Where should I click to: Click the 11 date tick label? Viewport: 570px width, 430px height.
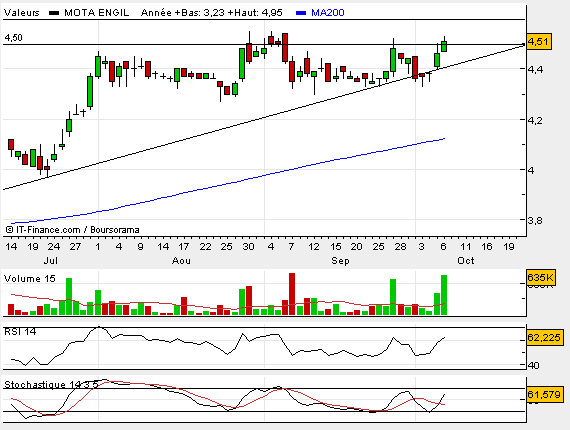click(466, 246)
